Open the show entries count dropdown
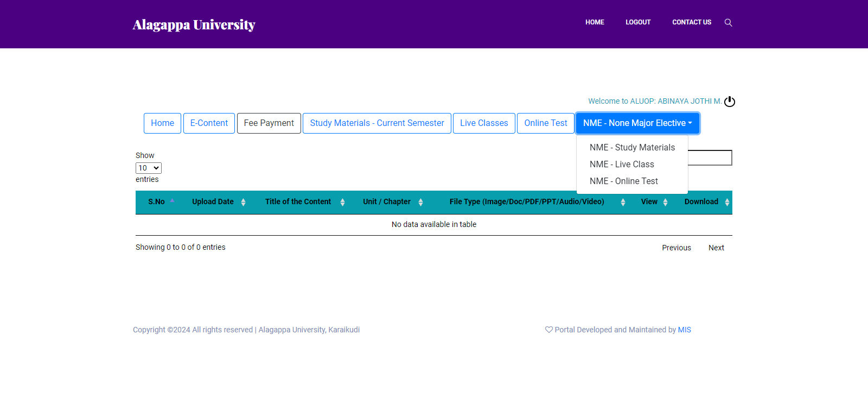The height and width of the screenshot is (397, 868). click(149, 168)
